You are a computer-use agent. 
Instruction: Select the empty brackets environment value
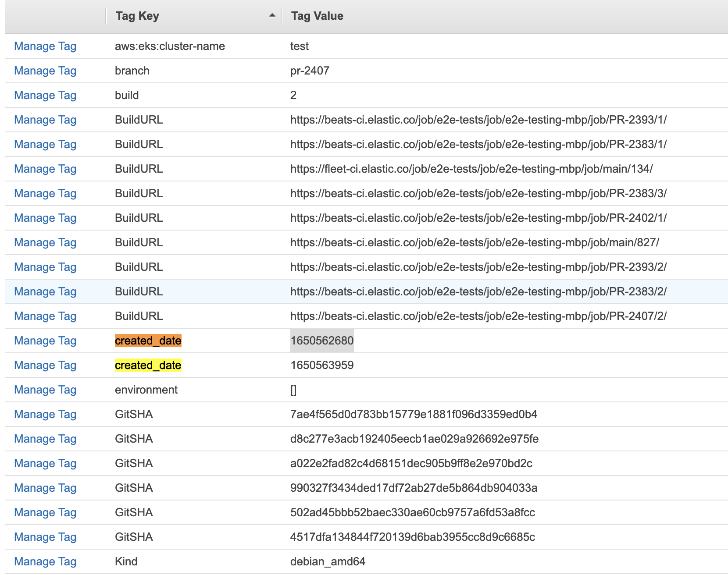pos(293,390)
